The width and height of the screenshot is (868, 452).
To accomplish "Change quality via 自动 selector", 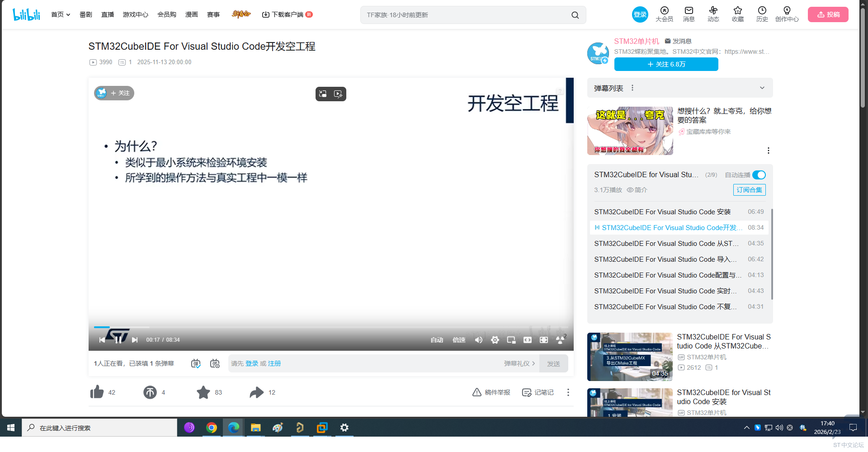I will [437, 340].
